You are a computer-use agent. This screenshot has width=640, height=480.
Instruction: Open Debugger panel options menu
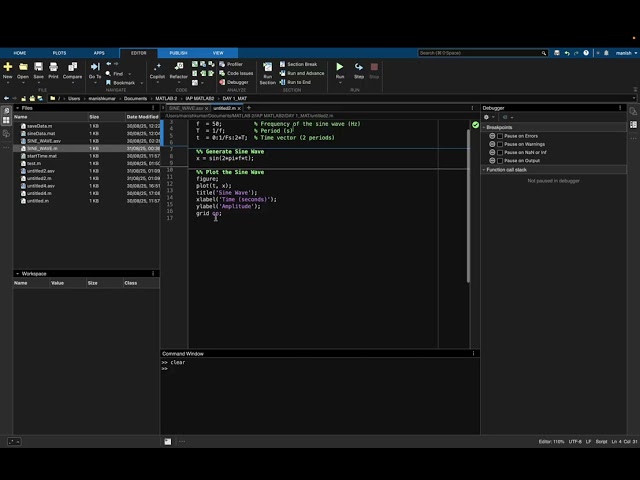(620, 108)
